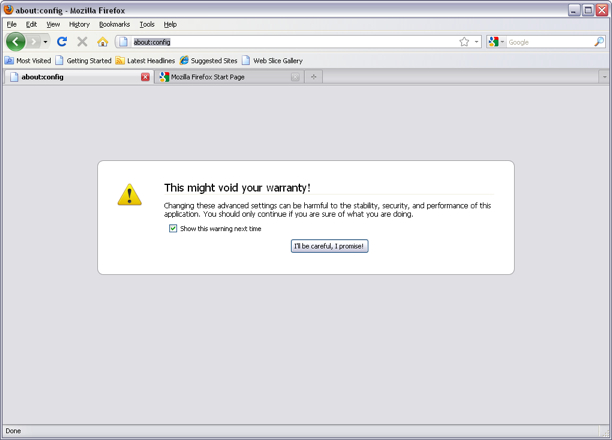The height and width of the screenshot is (440, 612).
Task: Click the page icon in address bar
Action: (x=123, y=42)
